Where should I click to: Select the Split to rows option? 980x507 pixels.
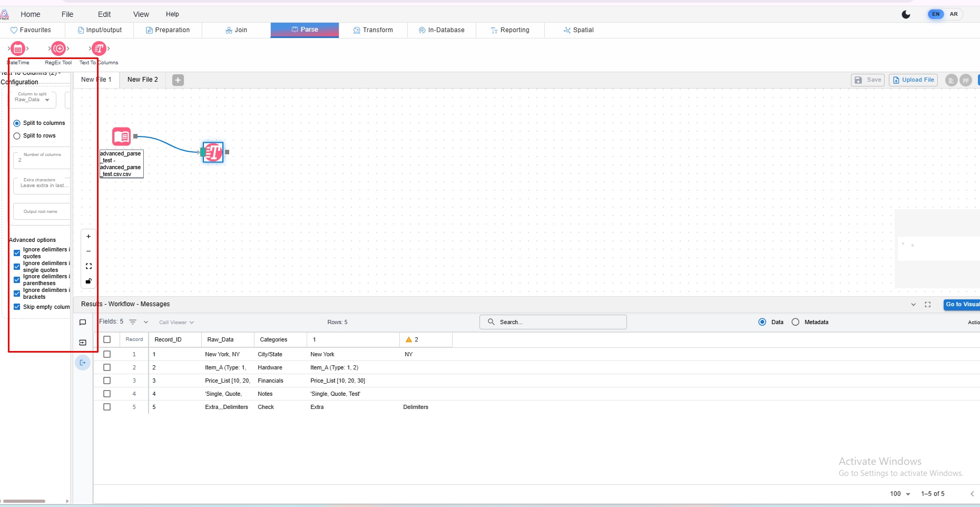(17, 136)
